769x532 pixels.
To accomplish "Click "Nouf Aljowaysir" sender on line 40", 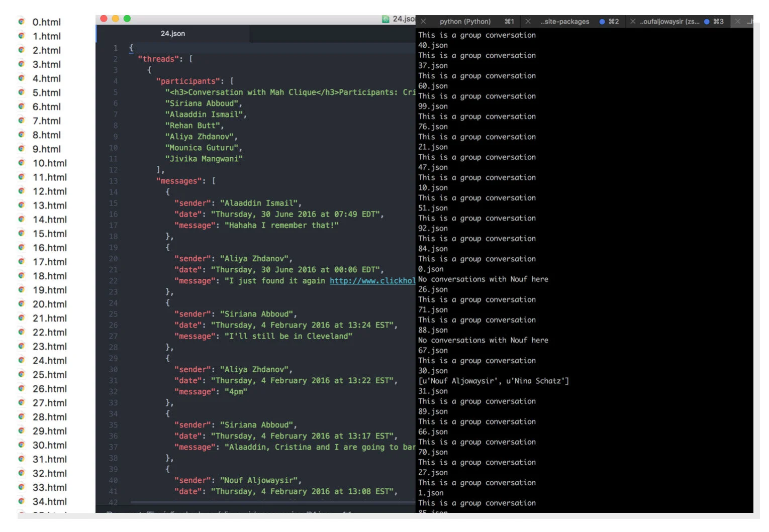I will [259, 480].
